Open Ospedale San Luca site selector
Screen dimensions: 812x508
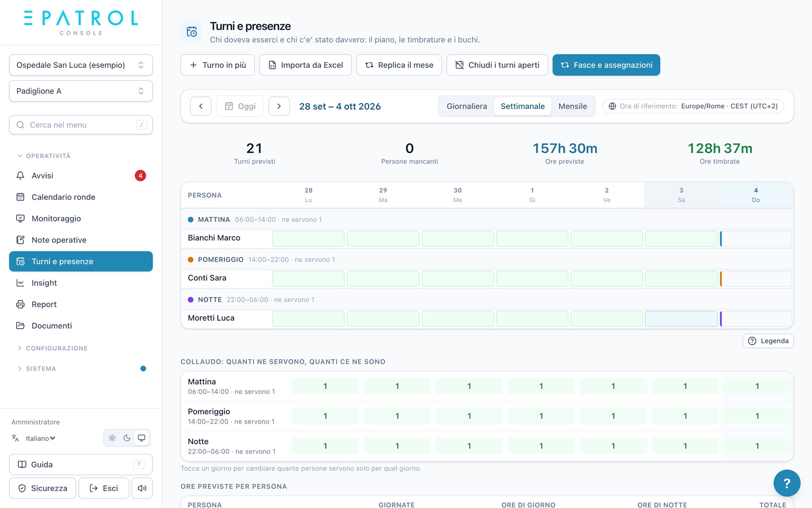tap(81, 65)
